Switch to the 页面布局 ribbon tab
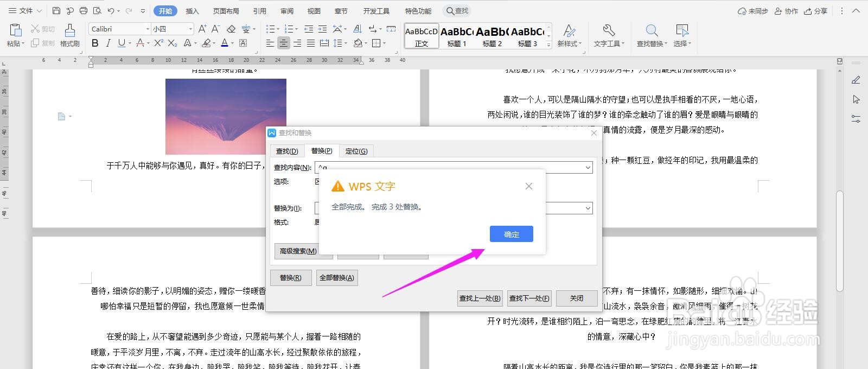Viewport: 868px width, 369px height. (x=226, y=11)
